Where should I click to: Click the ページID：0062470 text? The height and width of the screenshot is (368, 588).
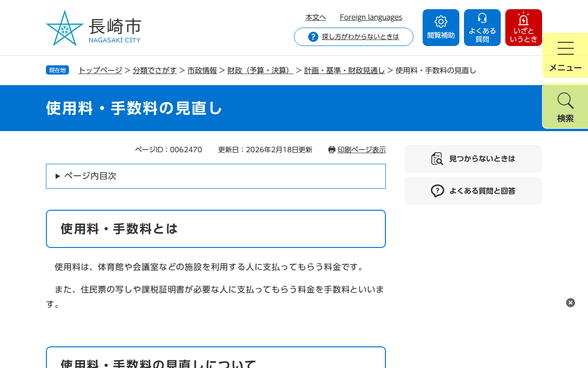coord(169,149)
